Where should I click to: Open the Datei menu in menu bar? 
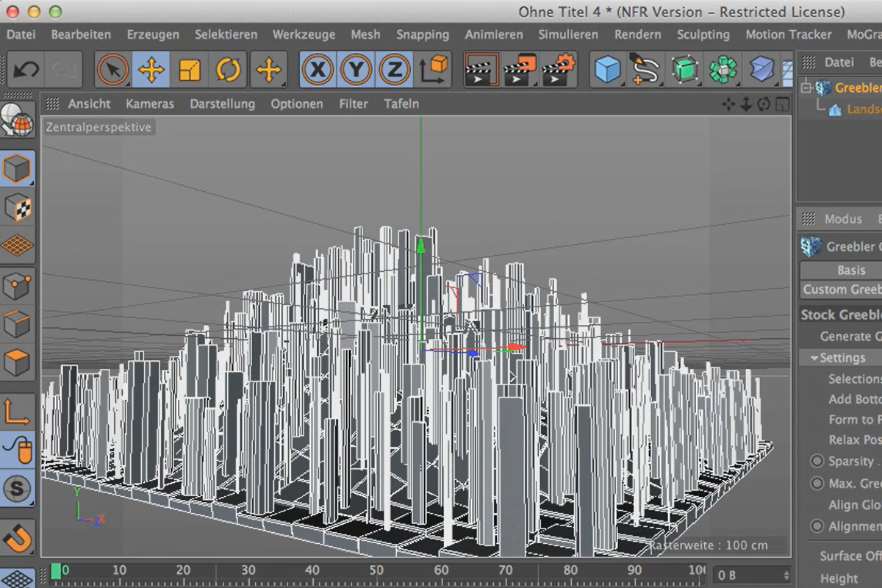click(21, 35)
